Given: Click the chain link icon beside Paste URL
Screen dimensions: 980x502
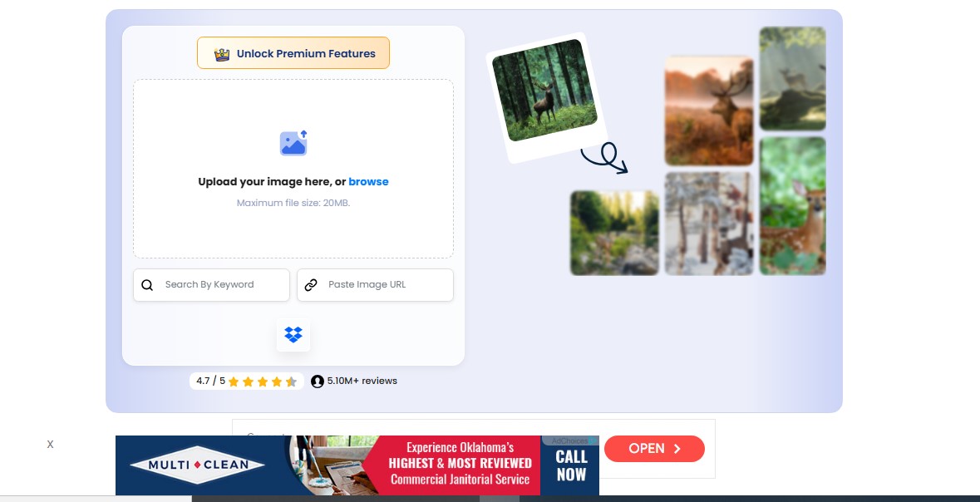Looking at the screenshot, I should tap(311, 285).
